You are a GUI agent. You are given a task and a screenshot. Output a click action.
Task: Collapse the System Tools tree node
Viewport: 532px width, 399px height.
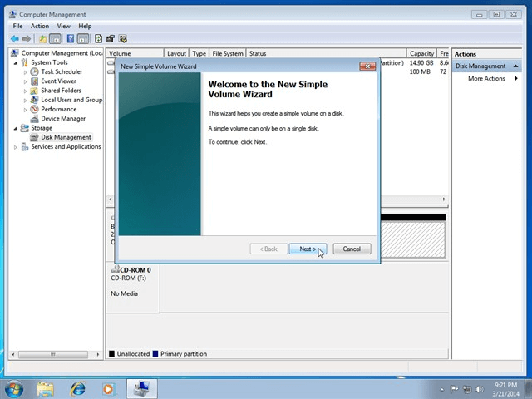pyautogui.click(x=16, y=62)
